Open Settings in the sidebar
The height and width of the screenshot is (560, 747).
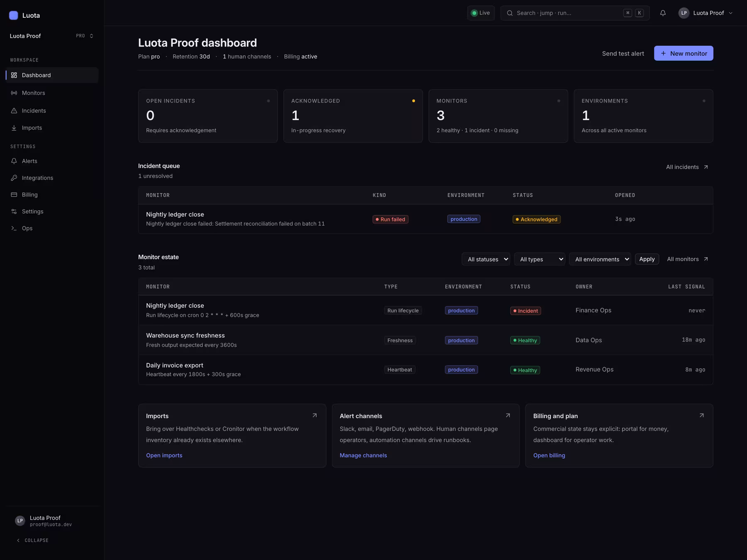tap(52, 212)
